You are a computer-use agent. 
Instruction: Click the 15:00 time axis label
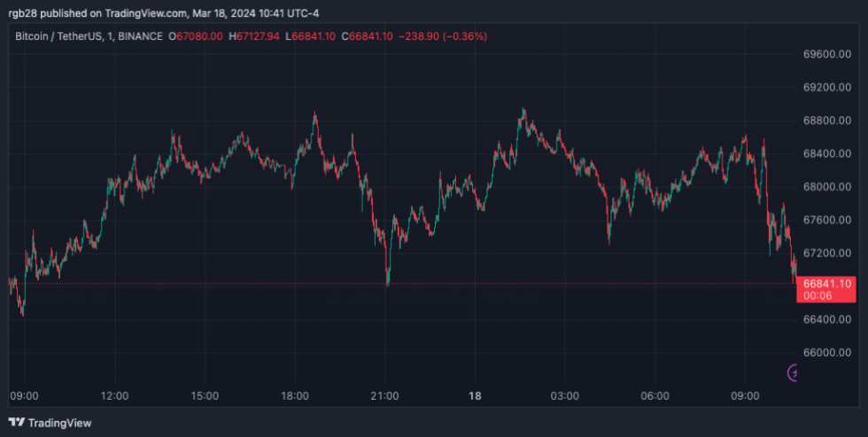coord(205,395)
